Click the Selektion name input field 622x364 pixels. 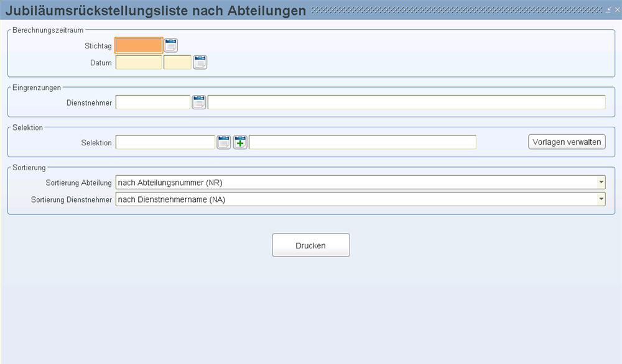click(165, 142)
